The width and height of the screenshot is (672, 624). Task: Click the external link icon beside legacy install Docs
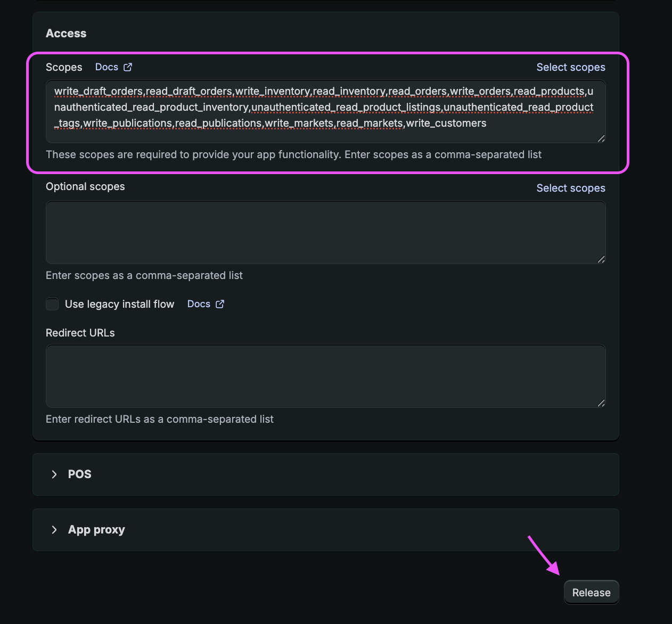point(219,303)
